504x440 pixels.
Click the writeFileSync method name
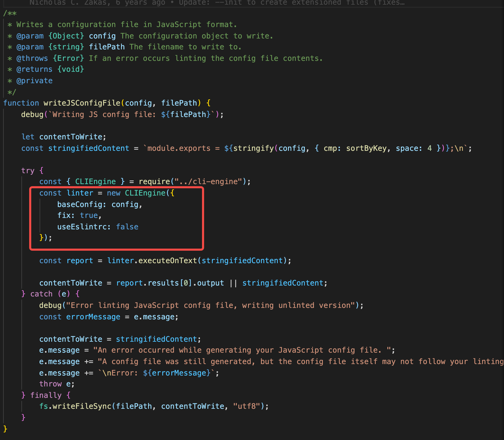[82, 406]
